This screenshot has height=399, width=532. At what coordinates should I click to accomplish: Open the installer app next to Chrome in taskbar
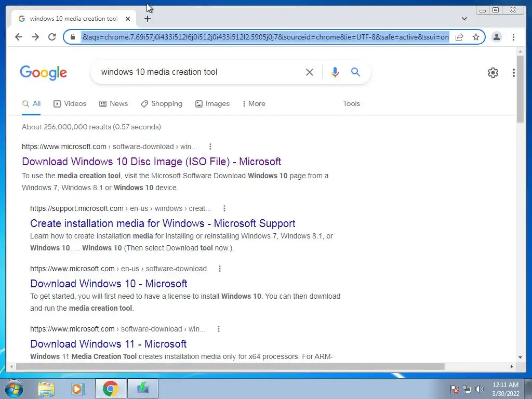coord(142,389)
